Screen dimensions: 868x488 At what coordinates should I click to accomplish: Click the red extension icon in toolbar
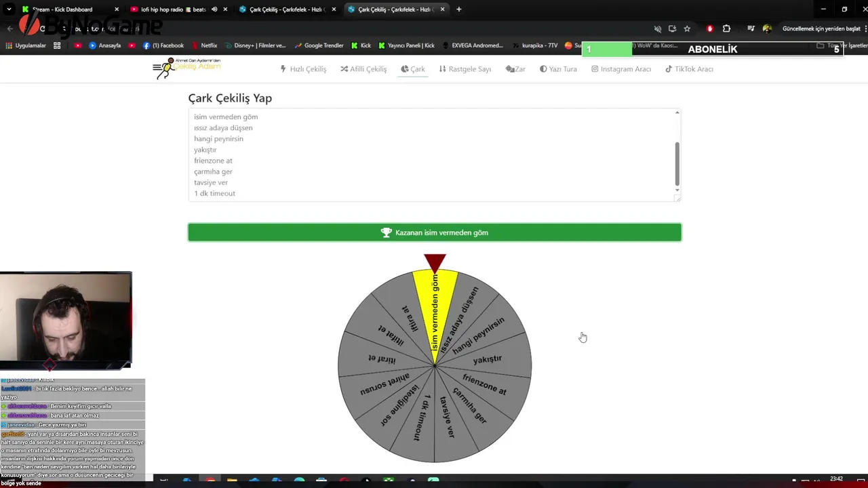710,28
